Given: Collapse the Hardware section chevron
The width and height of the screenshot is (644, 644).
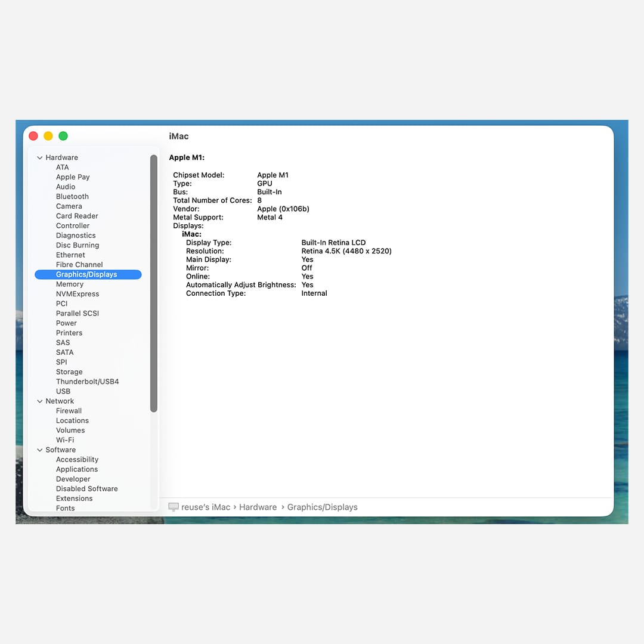Looking at the screenshot, I should [x=40, y=158].
